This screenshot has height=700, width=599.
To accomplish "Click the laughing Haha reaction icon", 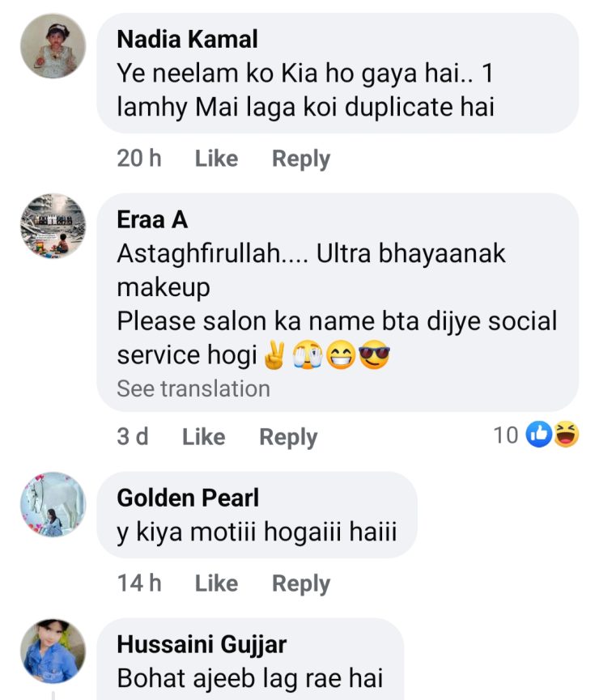I will pos(566,435).
